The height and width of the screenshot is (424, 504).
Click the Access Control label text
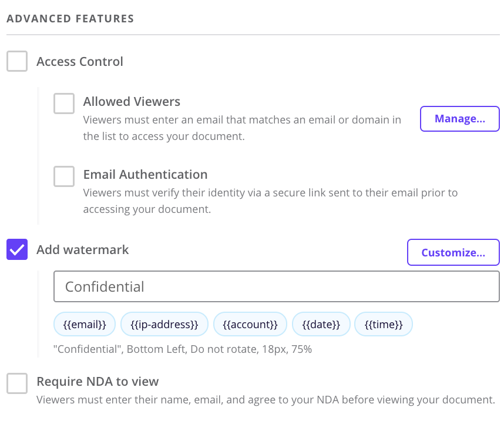[80, 61]
